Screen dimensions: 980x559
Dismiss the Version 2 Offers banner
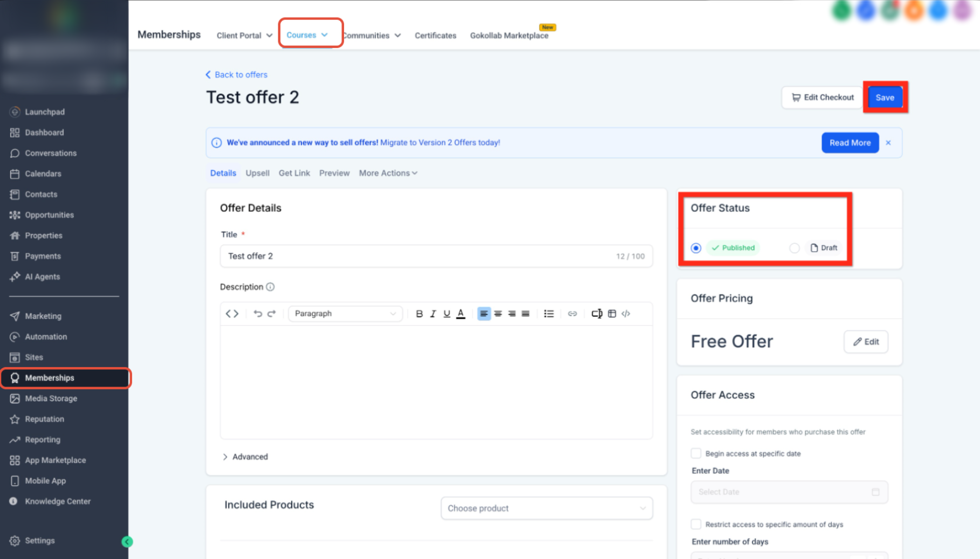[888, 143]
